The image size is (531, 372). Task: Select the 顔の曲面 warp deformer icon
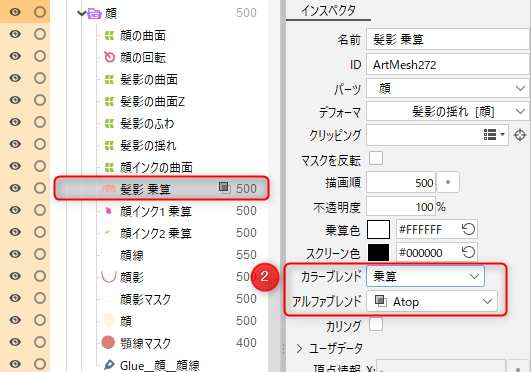point(109,35)
